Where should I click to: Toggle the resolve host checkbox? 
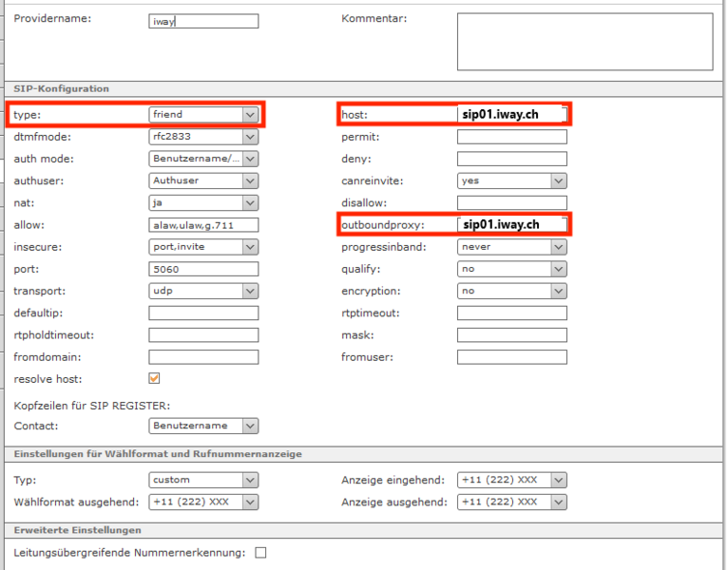(x=154, y=378)
